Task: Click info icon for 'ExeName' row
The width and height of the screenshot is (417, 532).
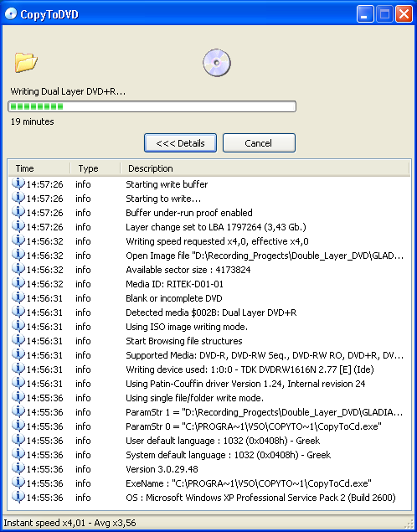Action: (18, 483)
